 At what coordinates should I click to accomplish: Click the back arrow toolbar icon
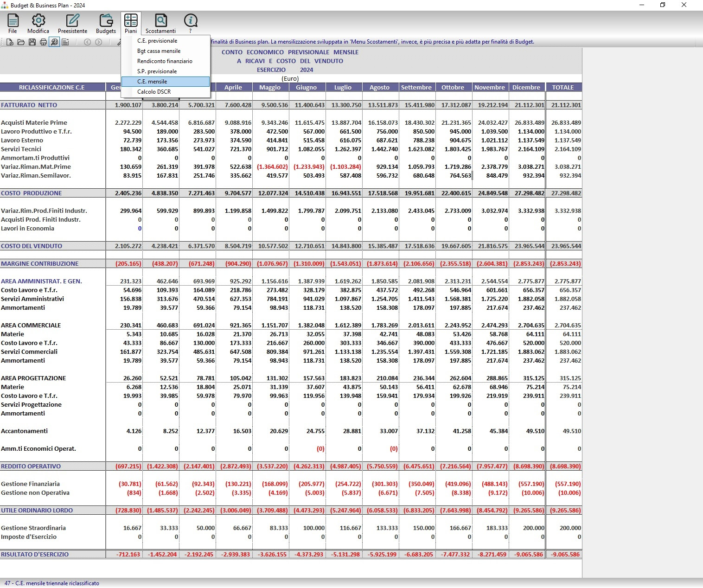coord(87,42)
